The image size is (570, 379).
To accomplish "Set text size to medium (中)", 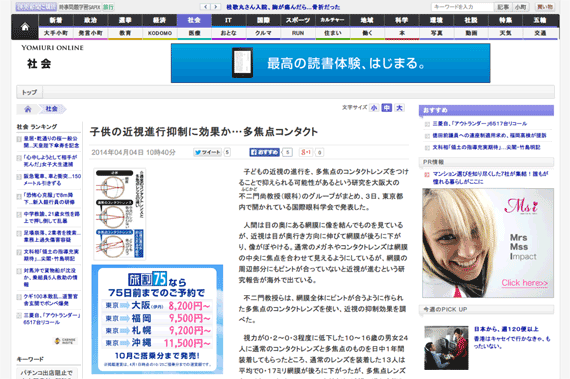I will pos(386,108).
